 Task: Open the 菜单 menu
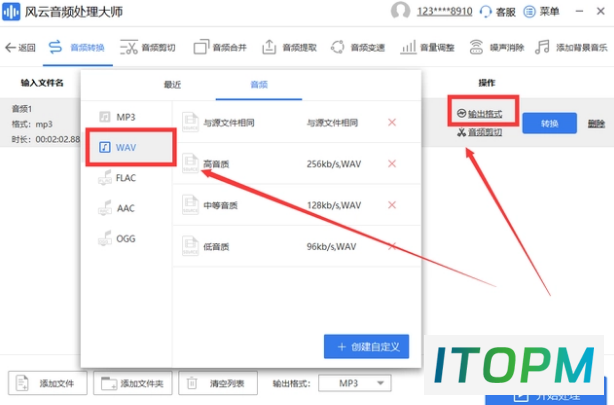542,12
